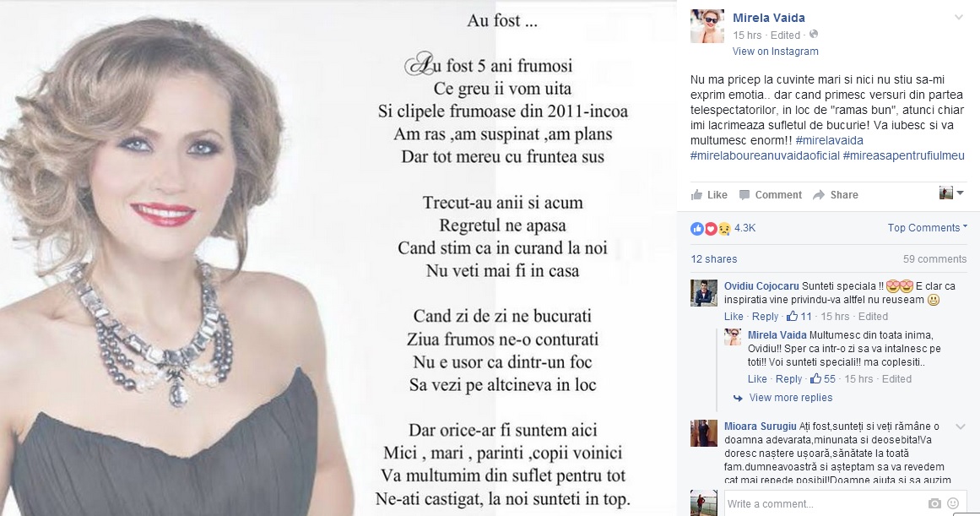Screen dimensions: 980x516
Task: Click the Comment speech bubble icon
Action: point(744,195)
